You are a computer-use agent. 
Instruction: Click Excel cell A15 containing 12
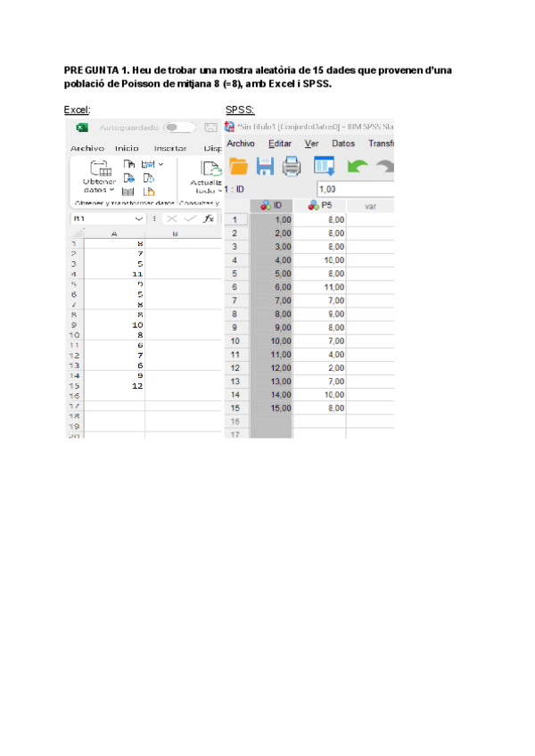tap(114, 386)
